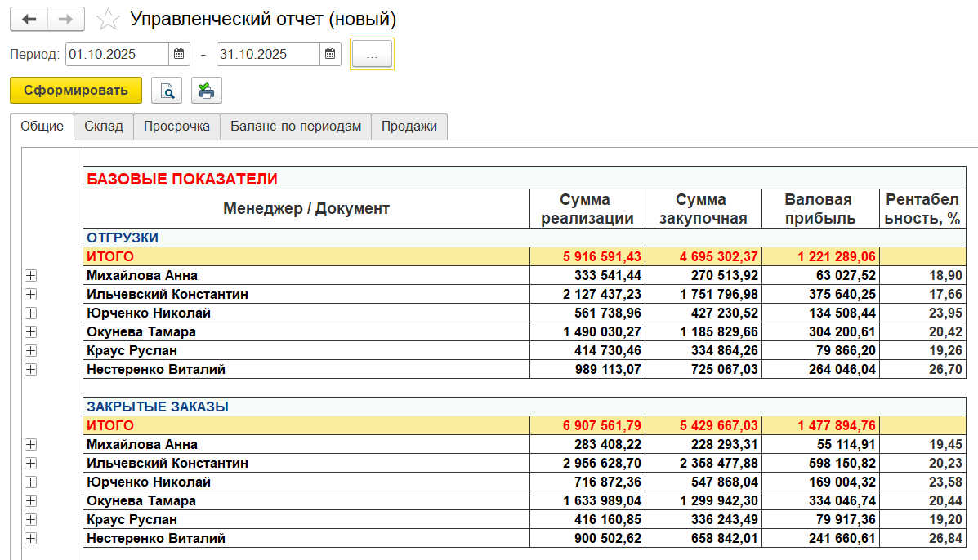Image resolution: width=978 pixels, height=560 pixels.
Task: Expand Краус Руслан row under ЗАКРЫТЫЕ ЗАКАЗЫ
Action: [30, 519]
